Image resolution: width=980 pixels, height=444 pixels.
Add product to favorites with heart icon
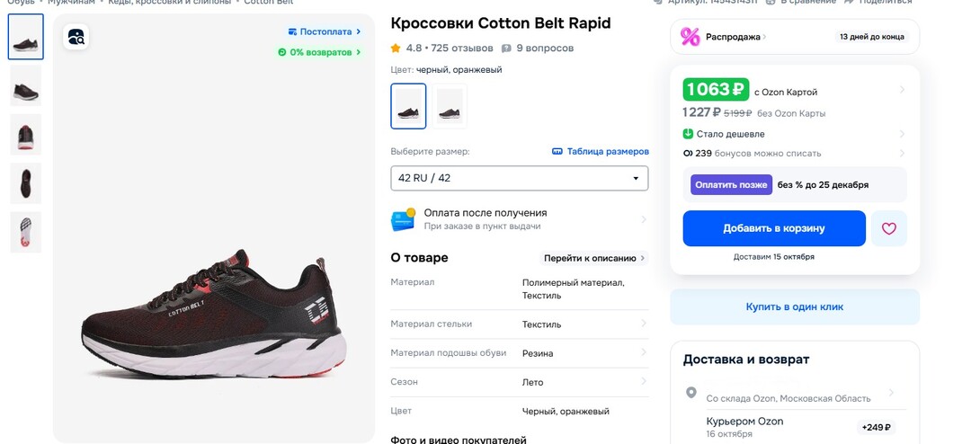coord(888,228)
